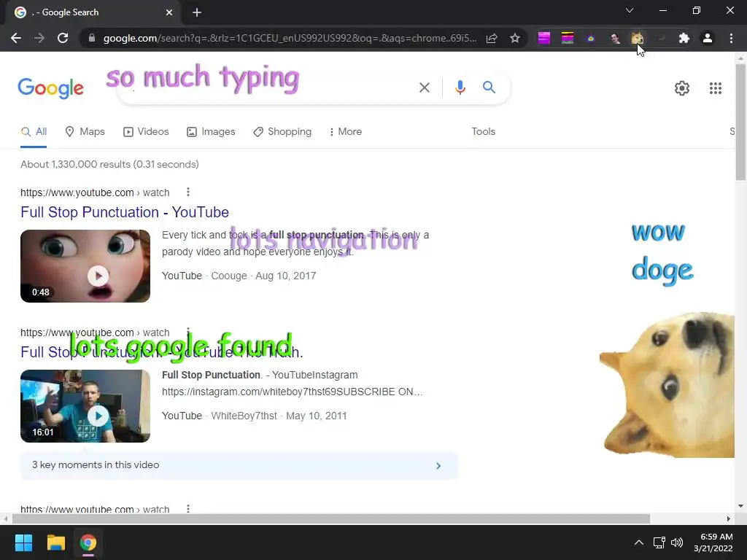Start voice search with the microphone
Viewport: 747px width, 560px height.
460,87
